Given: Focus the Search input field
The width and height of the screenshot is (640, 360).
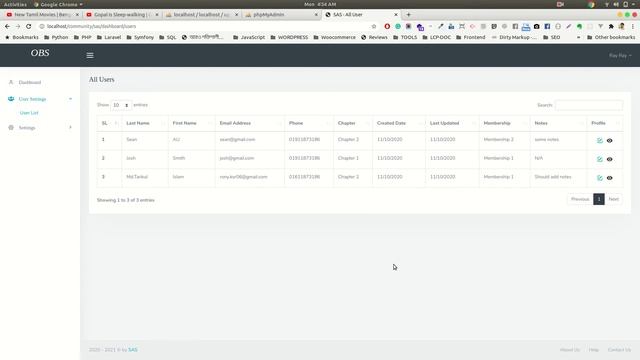Looking at the screenshot, I should (x=589, y=105).
